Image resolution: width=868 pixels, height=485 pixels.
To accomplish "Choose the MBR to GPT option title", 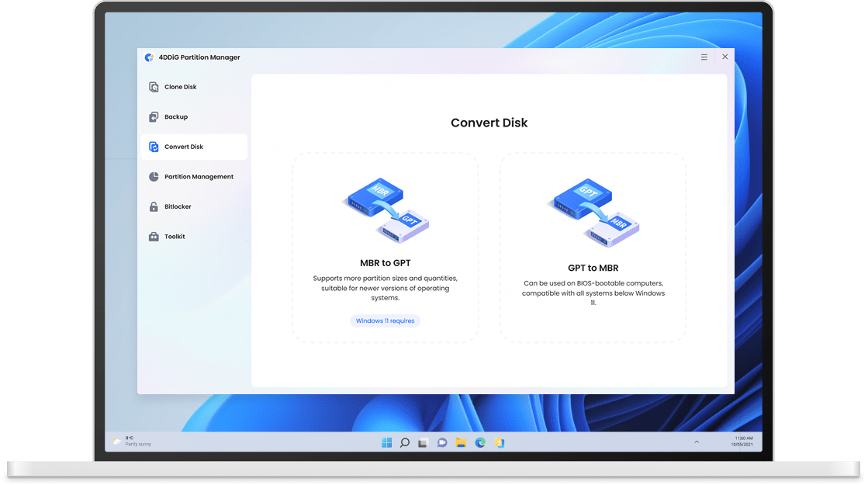I will [386, 263].
